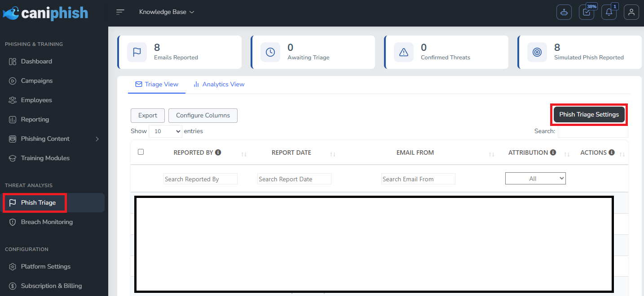Click the REPORT DATE column header
Image resolution: width=644 pixels, height=296 pixels.
[x=291, y=152]
